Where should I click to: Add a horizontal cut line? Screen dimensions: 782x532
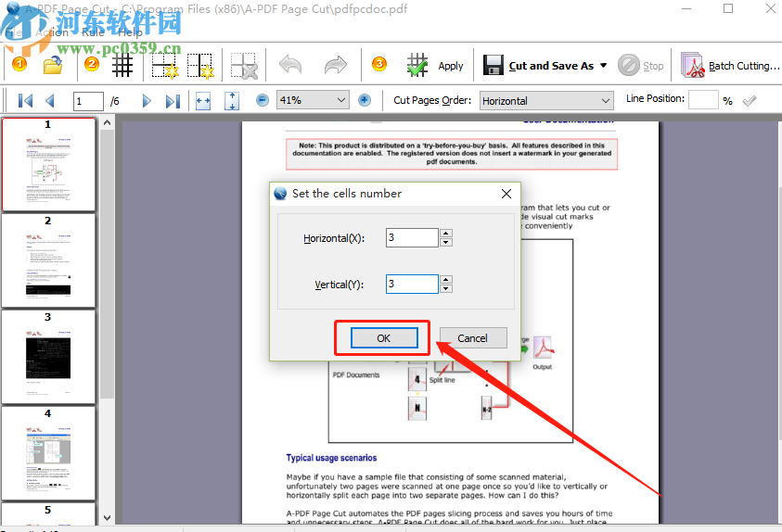tap(165, 65)
